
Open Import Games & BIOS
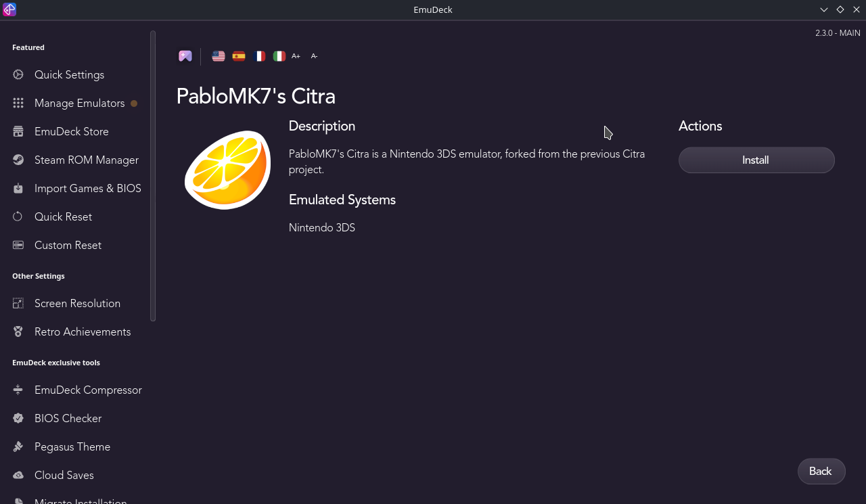pos(87,188)
